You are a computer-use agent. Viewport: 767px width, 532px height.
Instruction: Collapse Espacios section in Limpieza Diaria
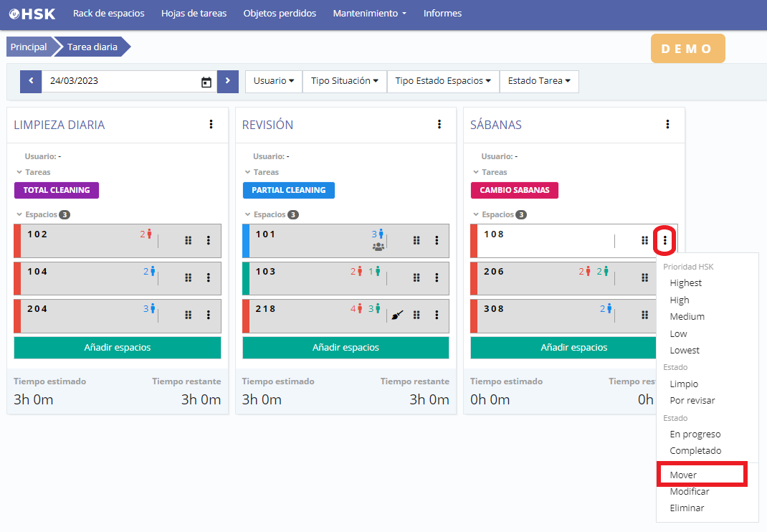tap(19, 214)
